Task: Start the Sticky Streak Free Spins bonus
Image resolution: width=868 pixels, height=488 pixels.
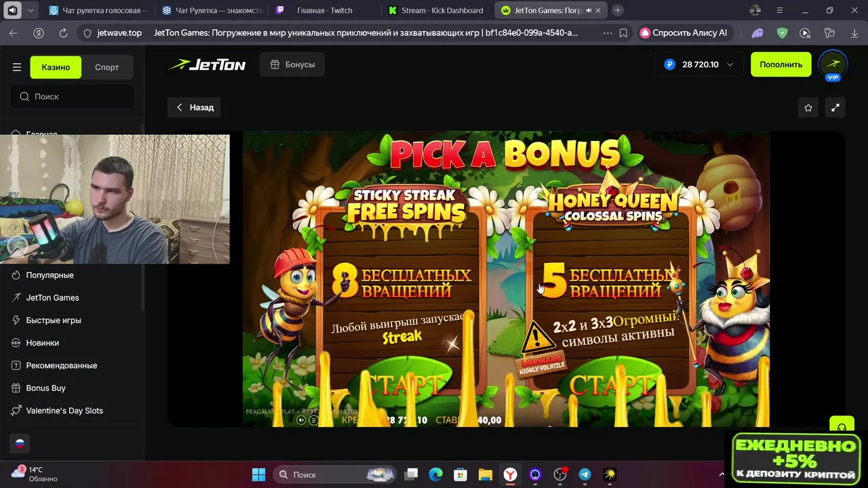Action: tap(406, 385)
